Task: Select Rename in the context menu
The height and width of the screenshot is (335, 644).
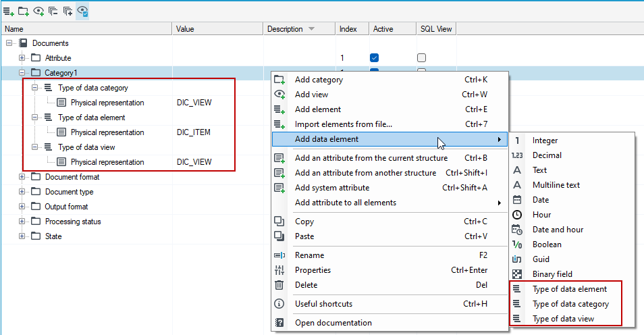Action: 390,255
